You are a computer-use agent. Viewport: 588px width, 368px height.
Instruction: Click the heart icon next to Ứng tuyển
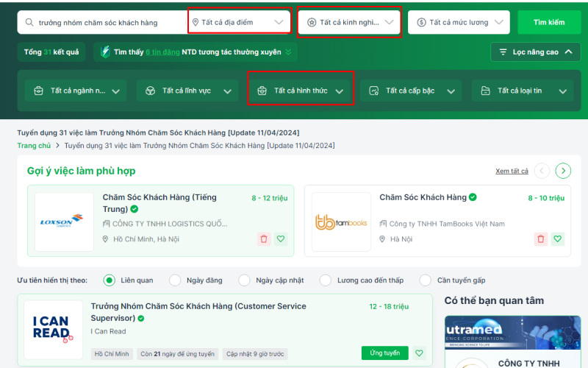point(419,353)
